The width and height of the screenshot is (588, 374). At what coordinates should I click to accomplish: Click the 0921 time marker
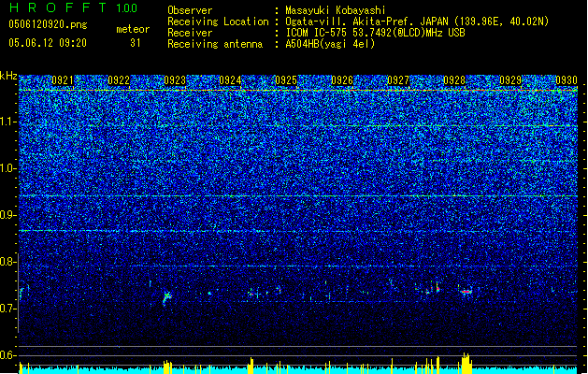click(x=63, y=80)
